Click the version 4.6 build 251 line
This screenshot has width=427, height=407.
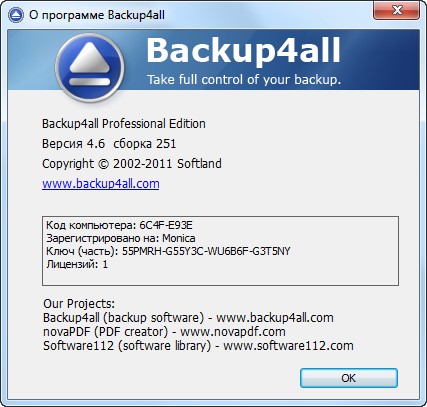pyautogui.click(x=109, y=144)
